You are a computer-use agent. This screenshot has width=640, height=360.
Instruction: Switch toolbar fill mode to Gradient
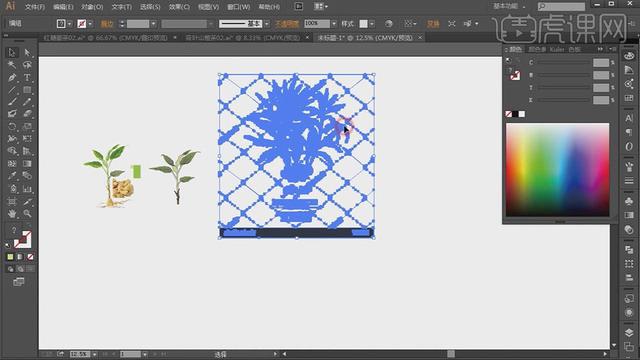[x=20, y=257]
